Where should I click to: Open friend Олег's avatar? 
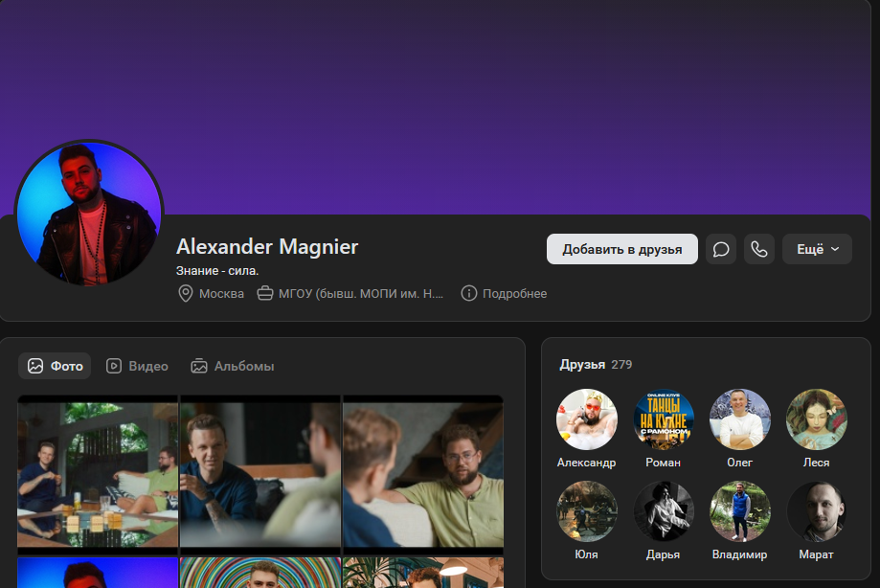[x=739, y=419]
